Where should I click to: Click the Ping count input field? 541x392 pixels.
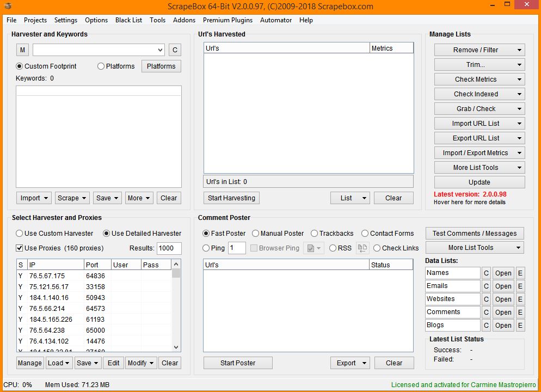(x=237, y=248)
